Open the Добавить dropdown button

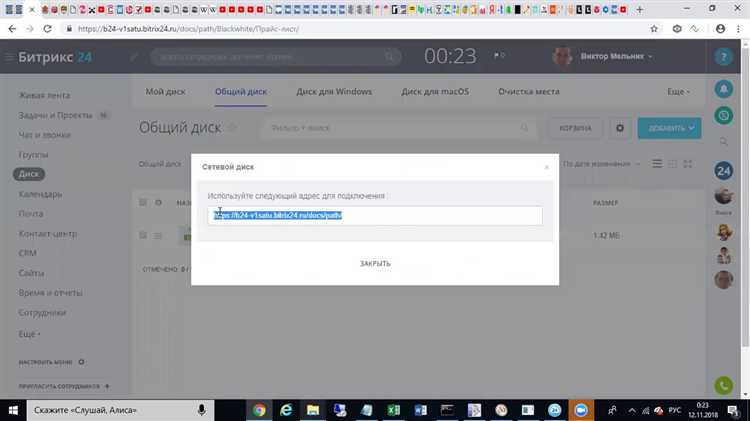669,128
